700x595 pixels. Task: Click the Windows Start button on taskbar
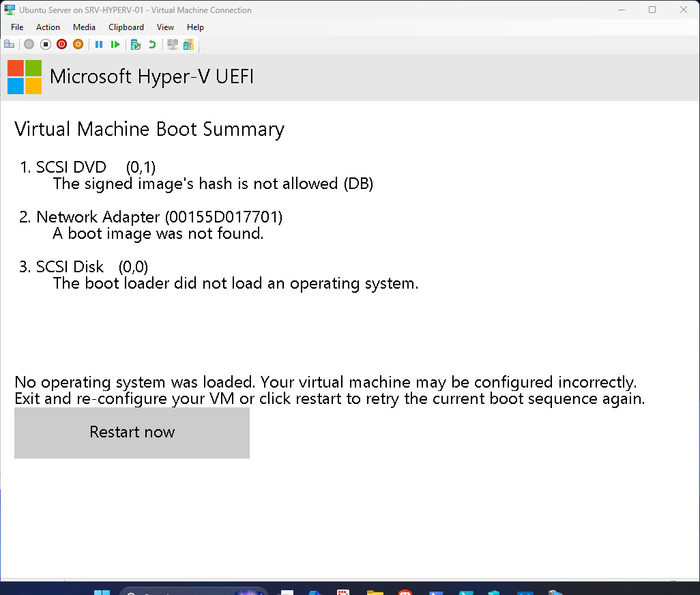102,591
